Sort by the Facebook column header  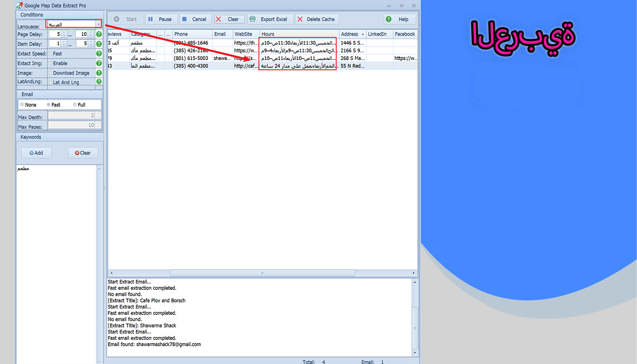405,34
